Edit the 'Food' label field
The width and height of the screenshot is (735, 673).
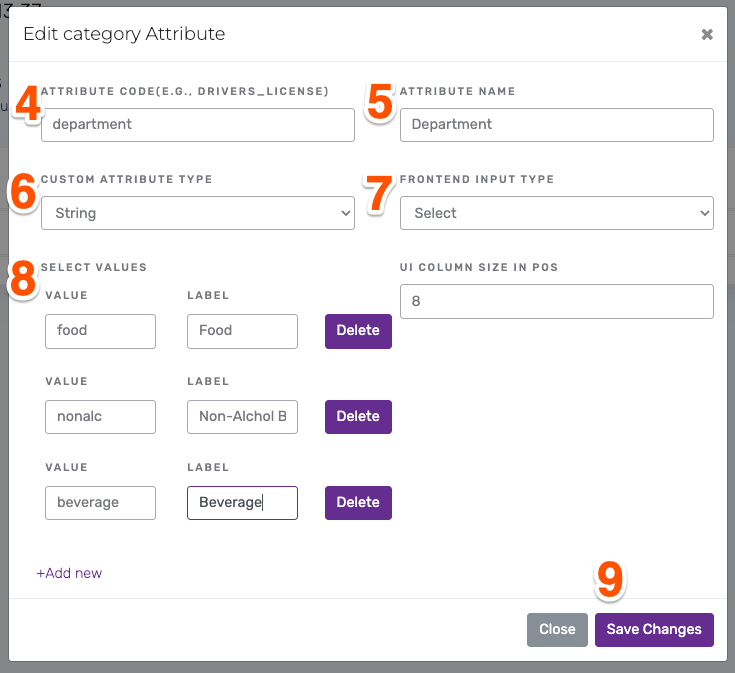point(242,331)
